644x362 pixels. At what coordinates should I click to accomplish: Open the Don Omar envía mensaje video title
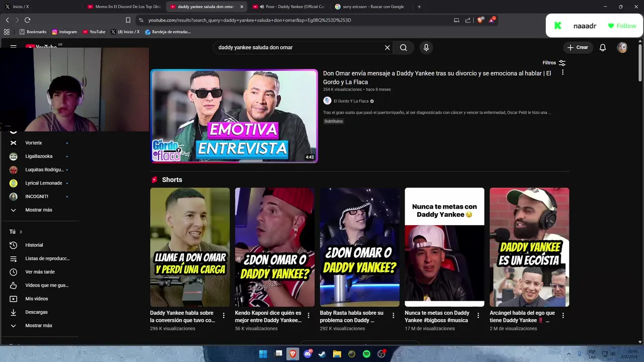(x=437, y=77)
